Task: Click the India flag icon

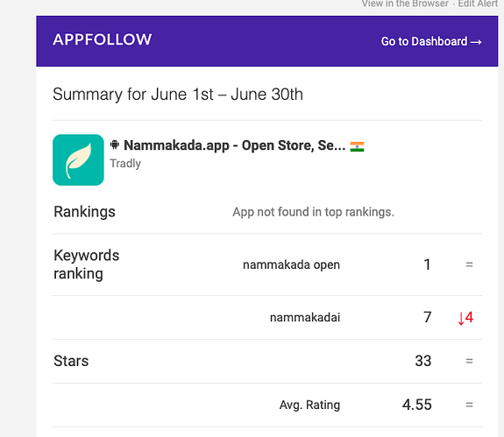Action: click(x=357, y=146)
